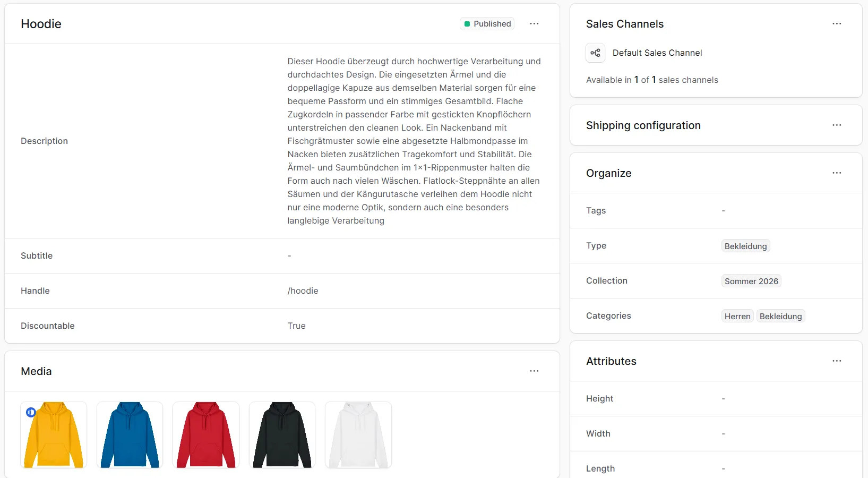This screenshot has width=868, height=478.
Task: Toggle the Published status badge
Action: click(x=486, y=23)
